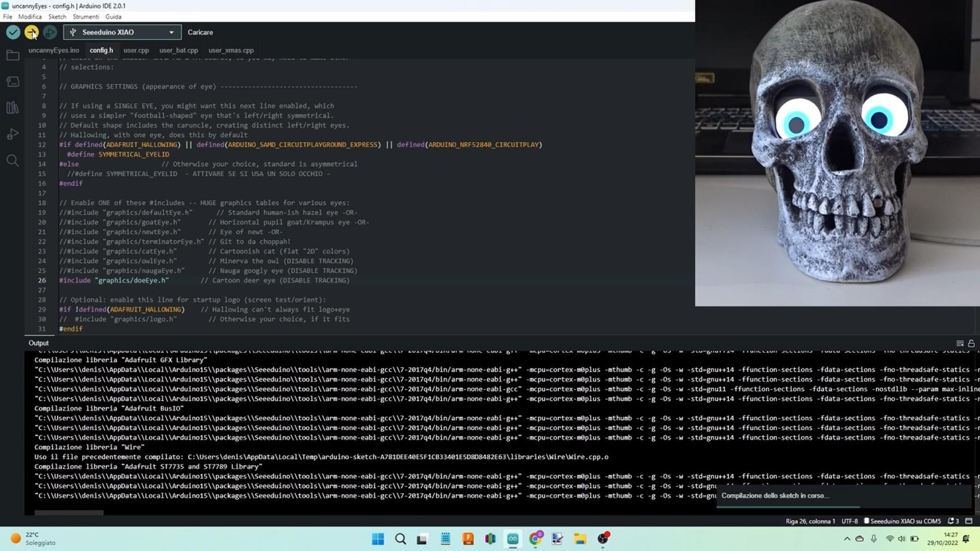Click the Verify (checkmark) button
Viewport: 980px width, 551px height.
[x=13, y=32]
